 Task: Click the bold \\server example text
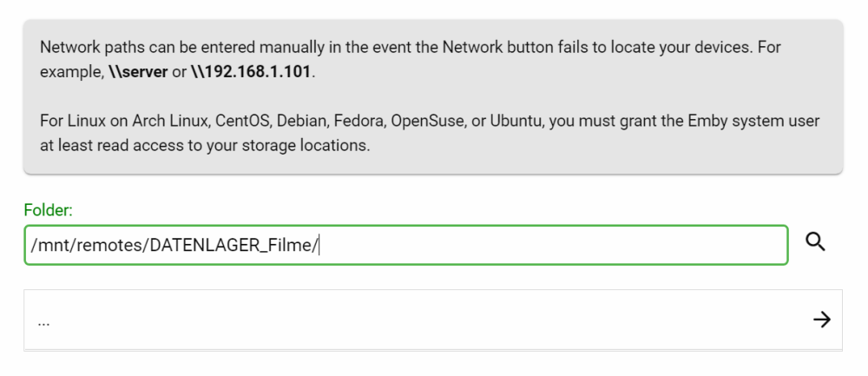138,73
